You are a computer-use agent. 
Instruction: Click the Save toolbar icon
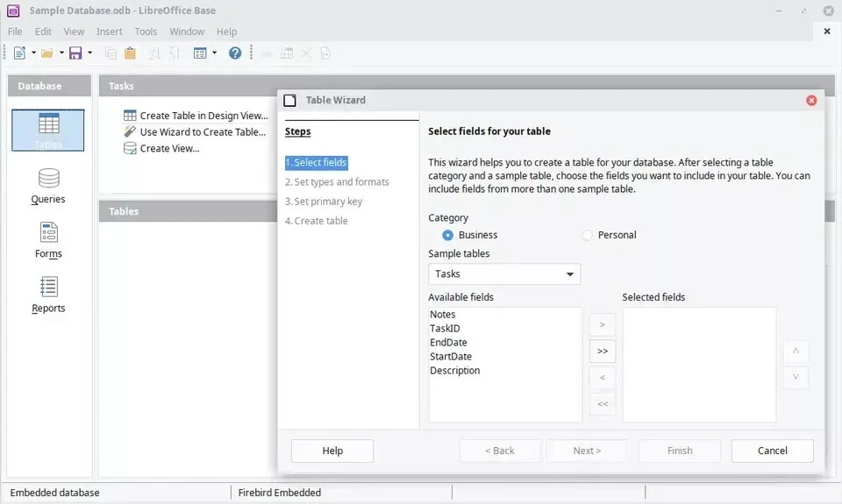[75, 53]
